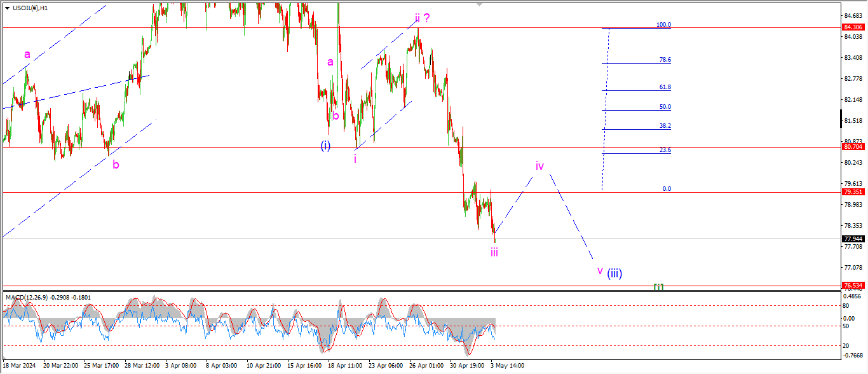This screenshot has height=374, width=868.
Task: Select the dotted blue Fibonacci anchor line
Action: tap(606, 108)
